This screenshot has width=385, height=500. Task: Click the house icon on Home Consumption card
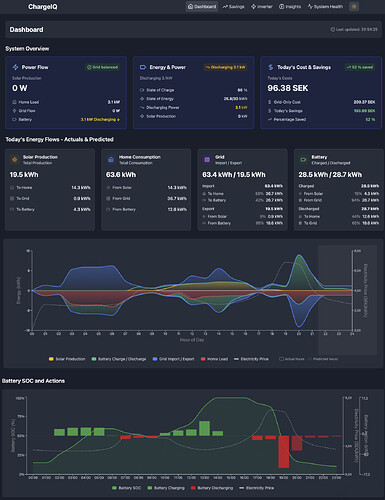point(111,160)
